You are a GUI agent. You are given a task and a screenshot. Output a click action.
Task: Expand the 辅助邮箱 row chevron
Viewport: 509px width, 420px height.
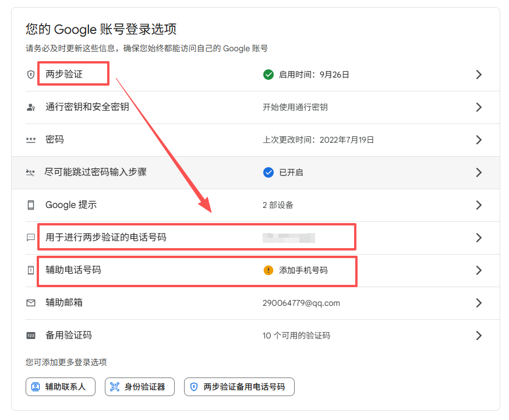pyautogui.click(x=479, y=303)
